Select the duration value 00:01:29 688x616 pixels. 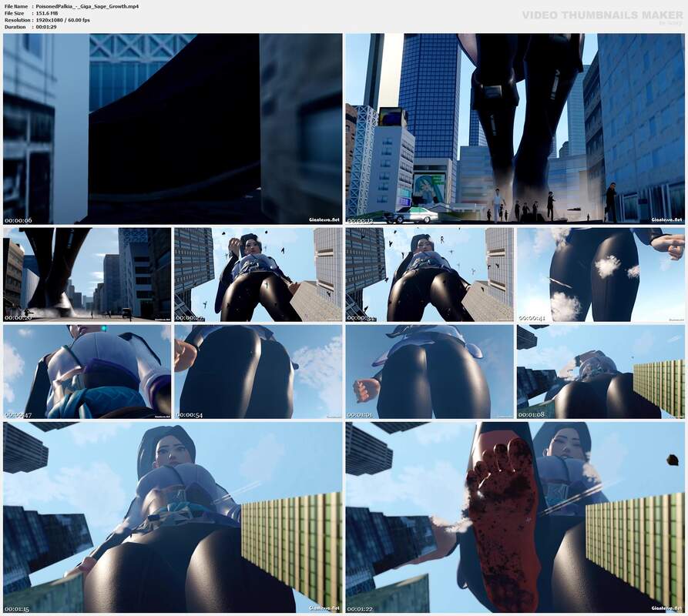tap(46, 27)
